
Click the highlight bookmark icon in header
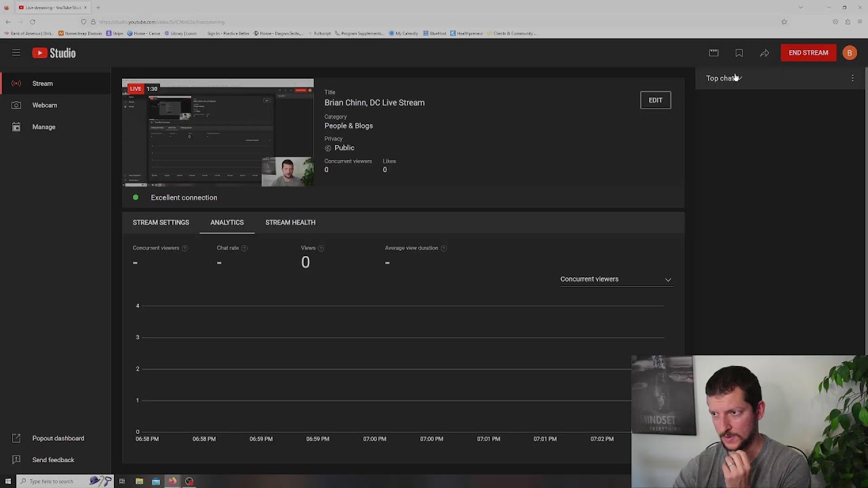pyautogui.click(x=739, y=53)
